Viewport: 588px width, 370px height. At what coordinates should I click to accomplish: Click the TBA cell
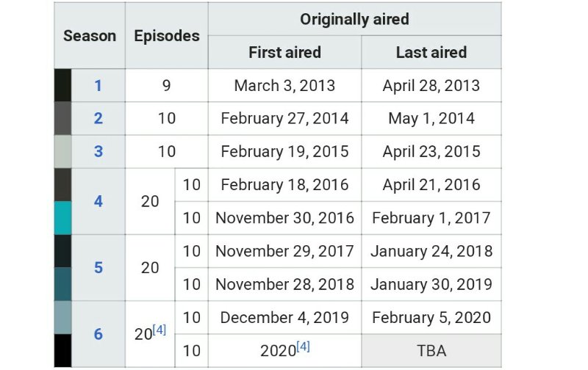coord(431,351)
